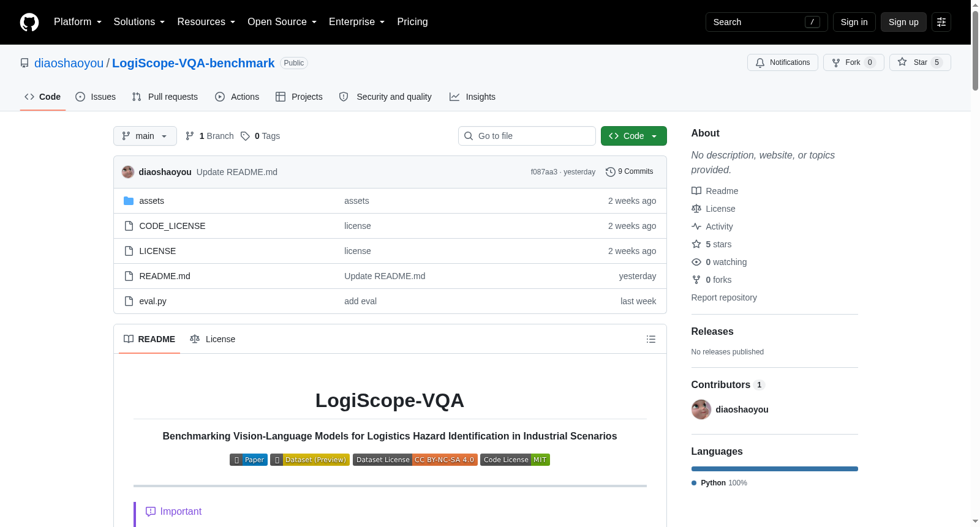Switch to the Projects tab
980x527 pixels.
(299, 97)
